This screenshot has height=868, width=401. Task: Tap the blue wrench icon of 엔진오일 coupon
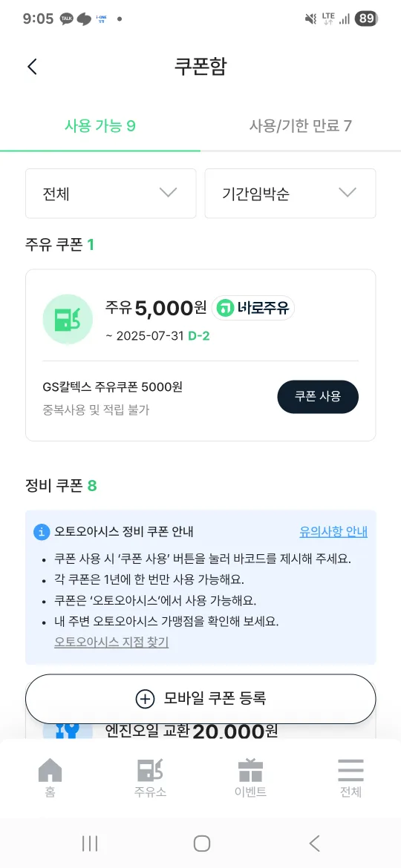pos(68,730)
